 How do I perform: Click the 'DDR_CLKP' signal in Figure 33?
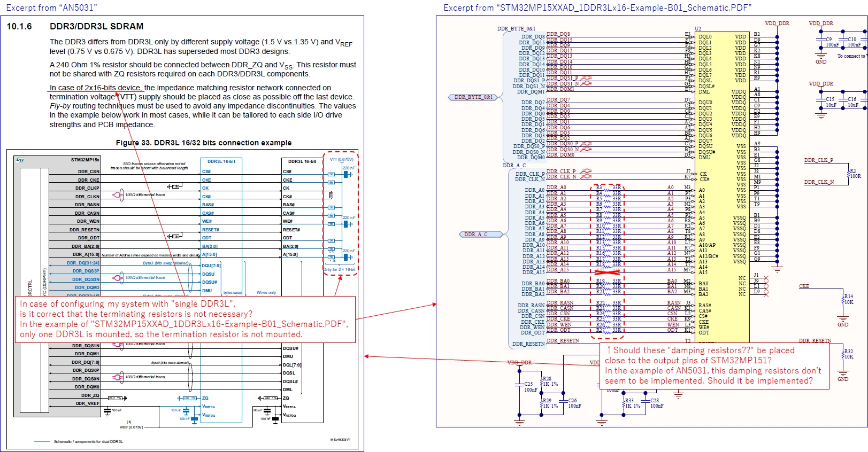click(x=87, y=188)
